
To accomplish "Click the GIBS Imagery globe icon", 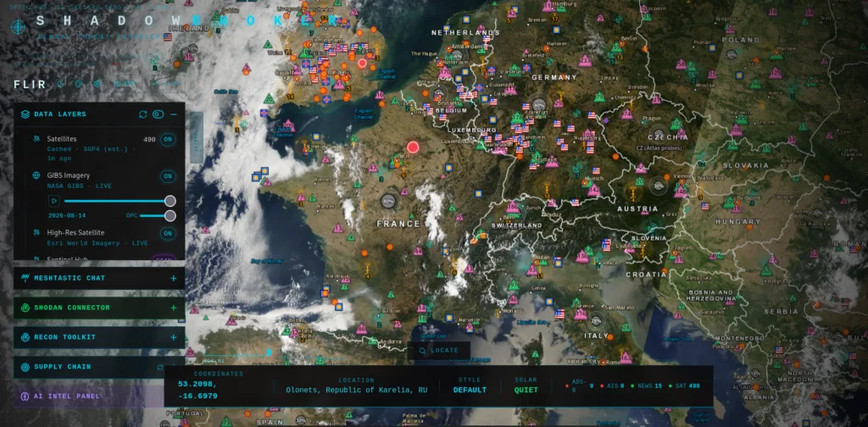I will [36, 176].
